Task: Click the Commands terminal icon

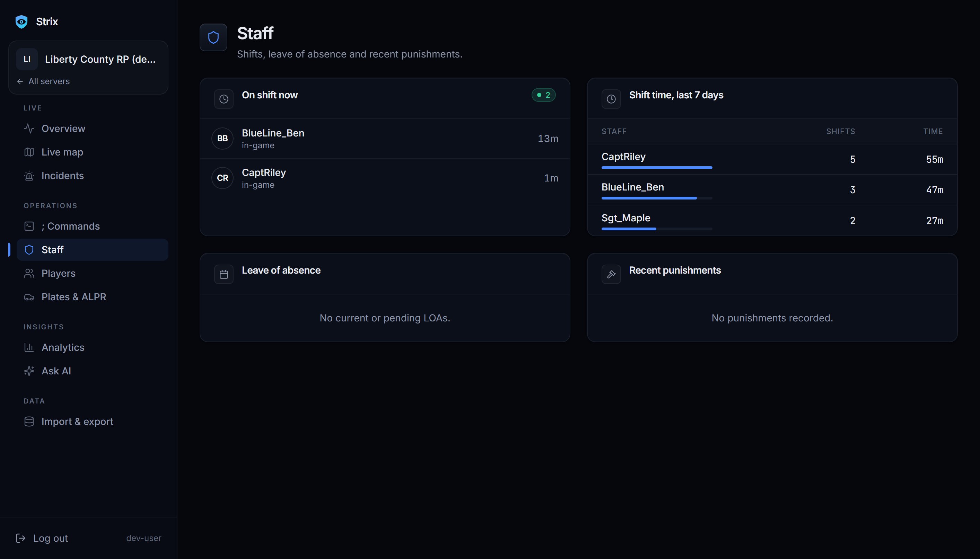Action: [x=29, y=226]
